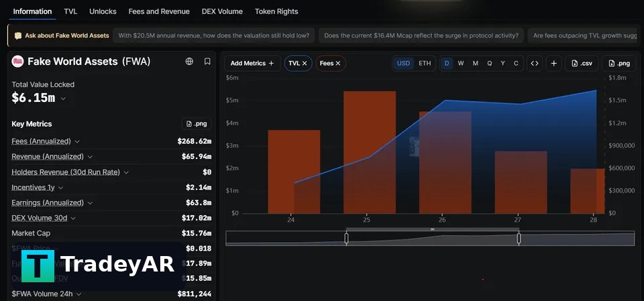The width and height of the screenshot is (644, 301).
Task: Export Key Metrics as .png
Action: point(197,124)
